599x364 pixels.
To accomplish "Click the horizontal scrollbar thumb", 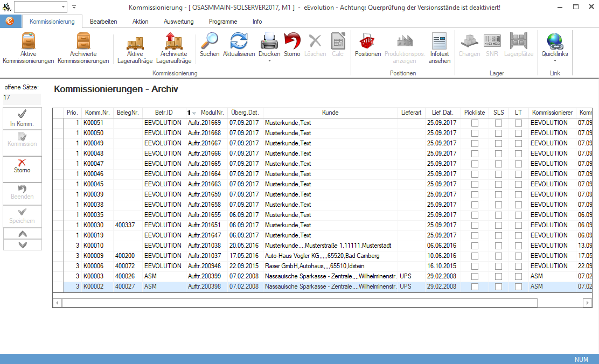I will tap(299, 303).
